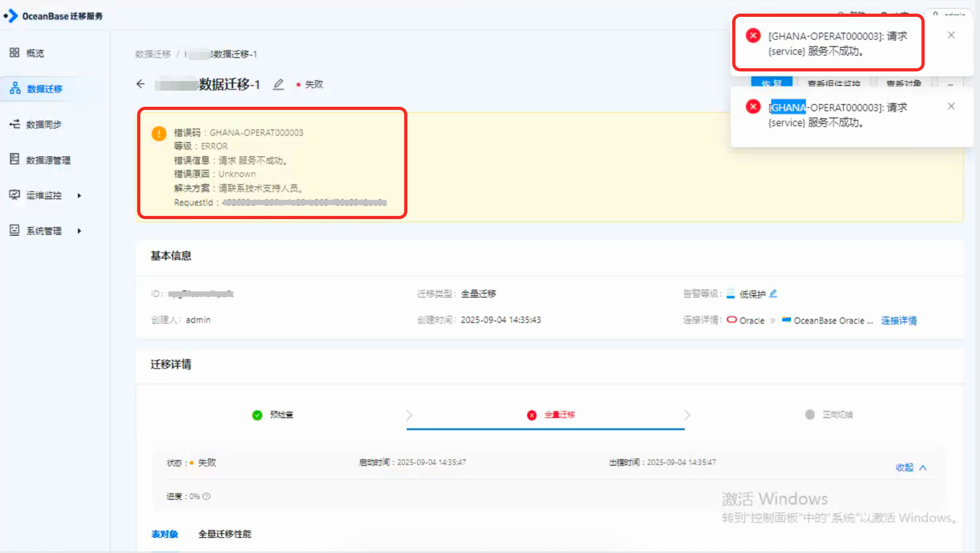Click the Oracle source icon
This screenshot has height=553, width=980.
pos(732,320)
